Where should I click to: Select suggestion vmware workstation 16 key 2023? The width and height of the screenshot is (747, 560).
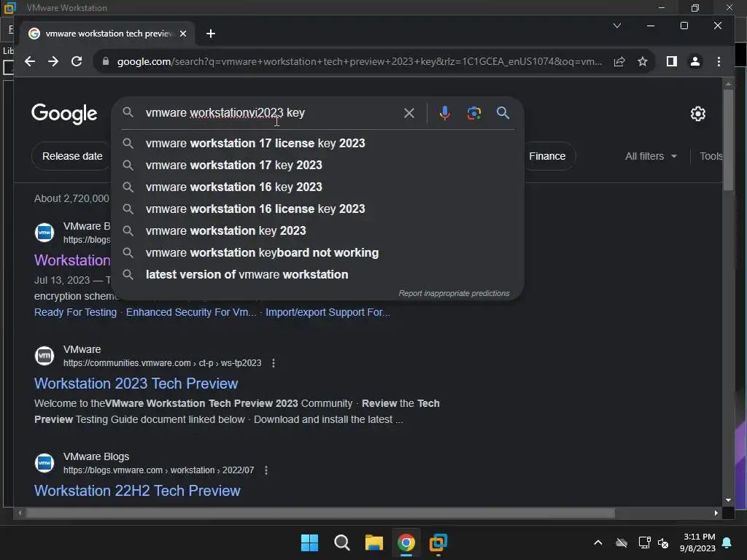pos(317,187)
